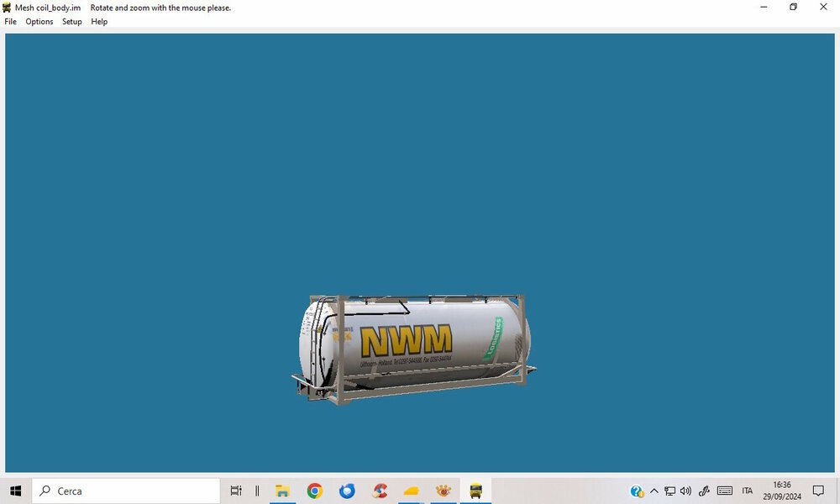Viewport: 840px width, 504px height.
Task: Switch the ITA input language
Action: [x=748, y=491]
